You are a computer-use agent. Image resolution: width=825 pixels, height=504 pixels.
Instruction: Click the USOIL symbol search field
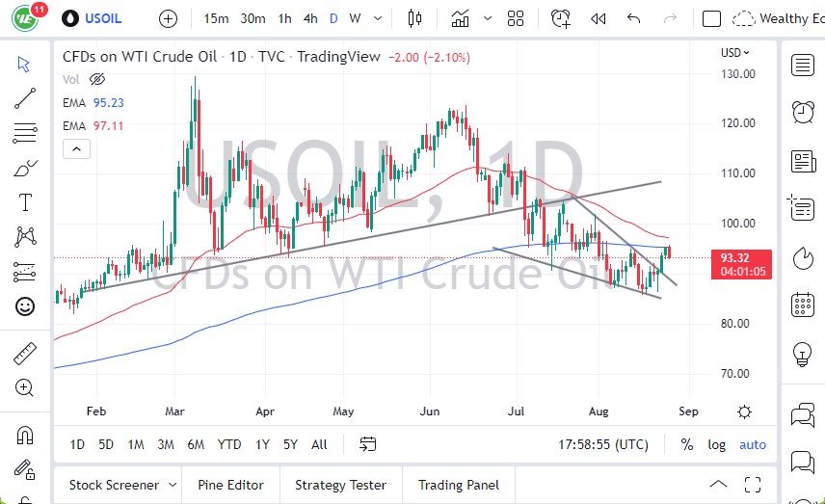point(104,18)
